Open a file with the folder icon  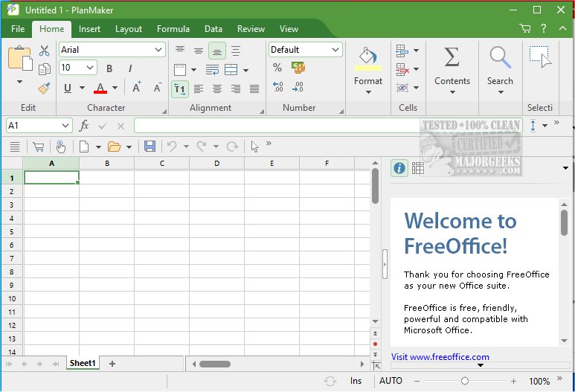coord(114,147)
